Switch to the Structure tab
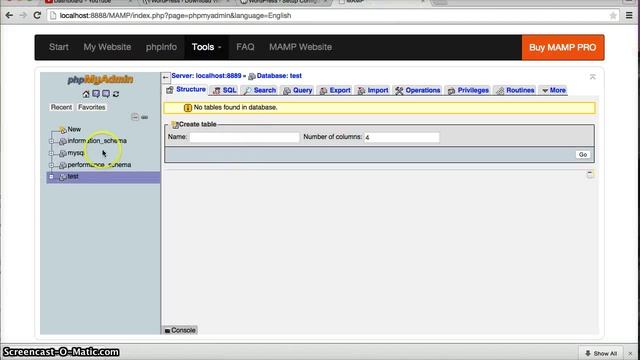Screen dimensions: 640x360 point(186,90)
